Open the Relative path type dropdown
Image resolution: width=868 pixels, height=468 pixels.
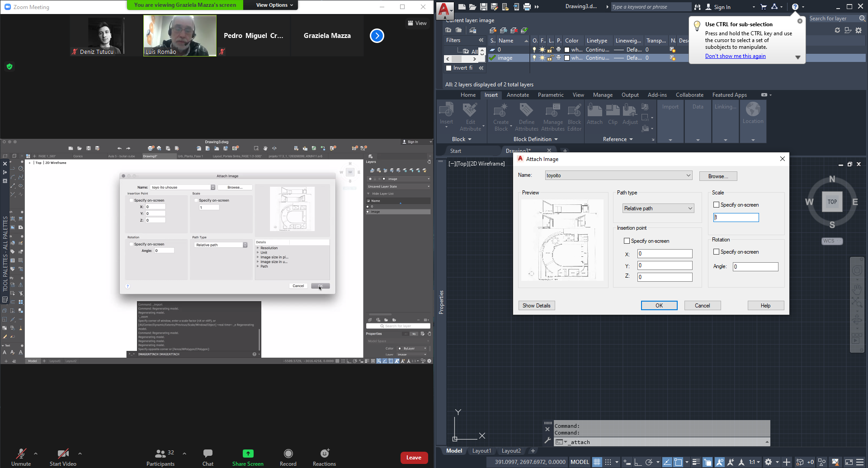pyautogui.click(x=658, y=208)
